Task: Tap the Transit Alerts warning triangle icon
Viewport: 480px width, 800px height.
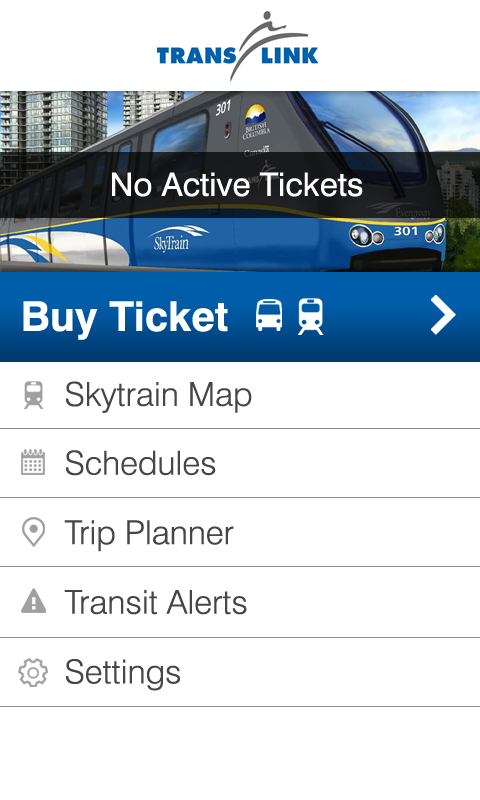Action: (x=34, y=601)
